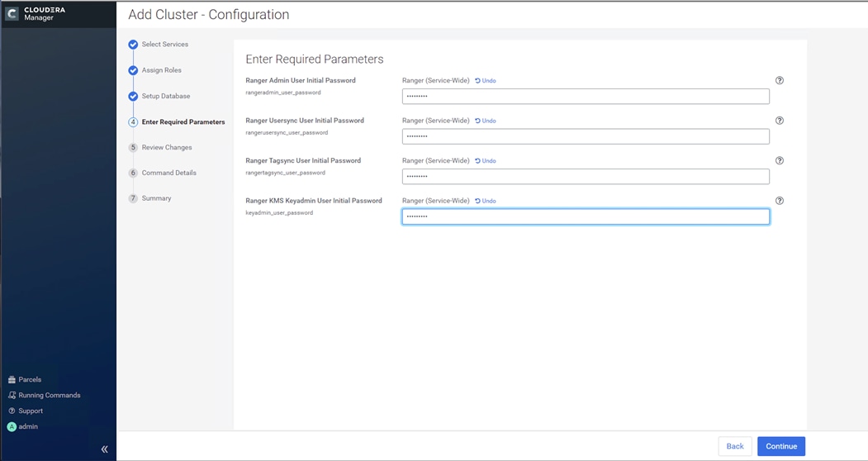Undo the KMS Keyadmin password change

(486, 201)
